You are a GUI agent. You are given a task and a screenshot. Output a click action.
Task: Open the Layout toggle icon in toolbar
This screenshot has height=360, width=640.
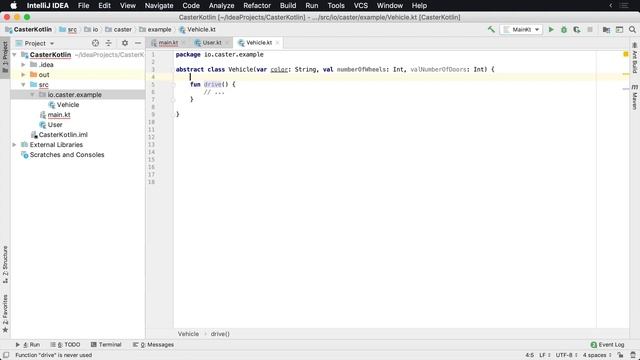619,29
